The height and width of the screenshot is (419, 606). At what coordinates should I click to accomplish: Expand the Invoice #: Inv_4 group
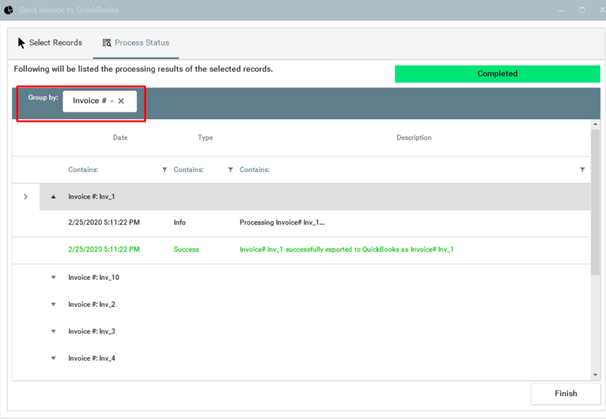pyautogui.click(x=53, y=357)
